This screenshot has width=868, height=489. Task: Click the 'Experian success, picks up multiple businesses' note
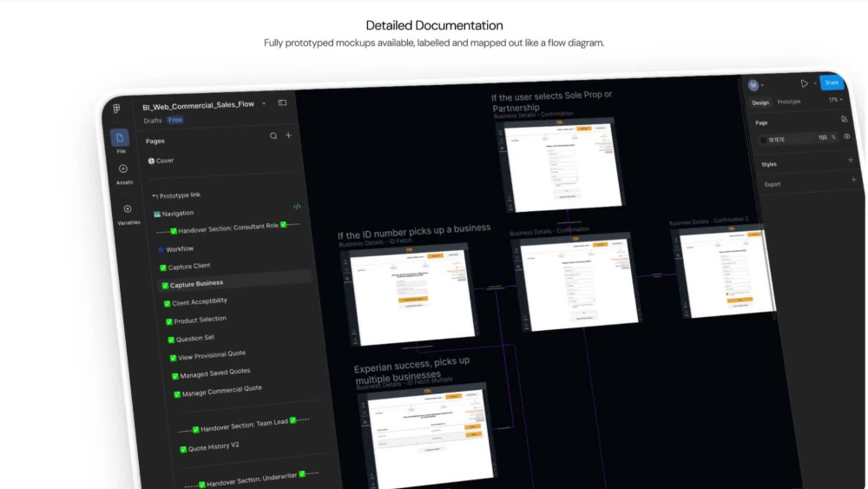[x=412, y=370]
